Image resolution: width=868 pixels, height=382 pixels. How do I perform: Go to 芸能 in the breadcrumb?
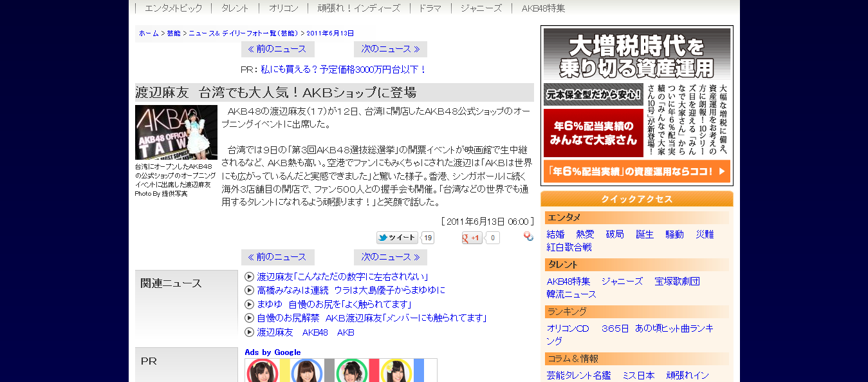pyautogui.click(x=174, y=33)
